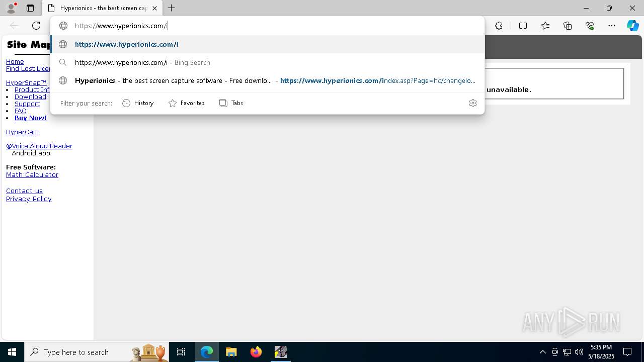Image resolution: width=644 pixels, height=362 pixels.
Task: Open the Download link
Action: tap(30, 97)
